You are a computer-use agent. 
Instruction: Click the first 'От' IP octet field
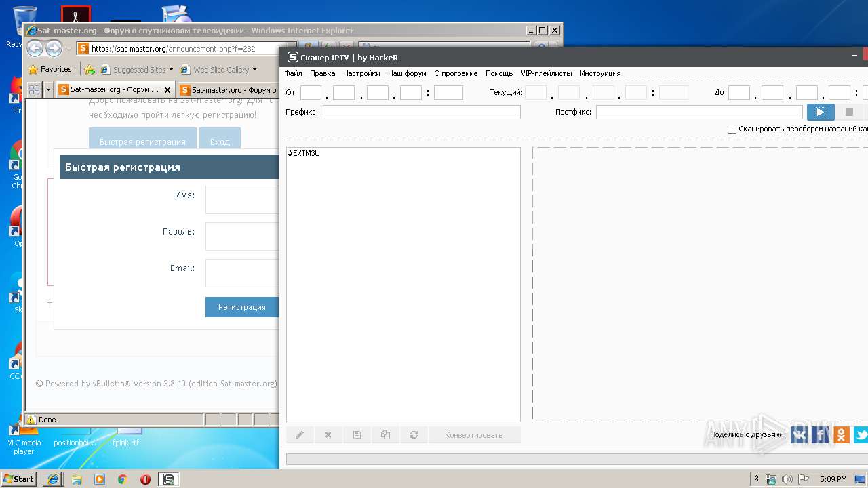pos(311,93)
